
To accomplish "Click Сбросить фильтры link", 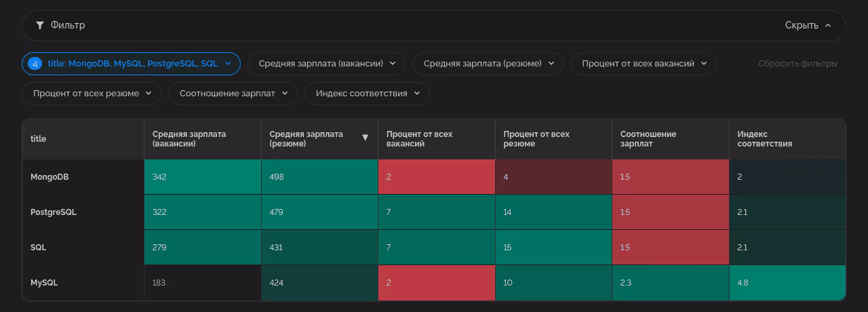I will point(797,63).
